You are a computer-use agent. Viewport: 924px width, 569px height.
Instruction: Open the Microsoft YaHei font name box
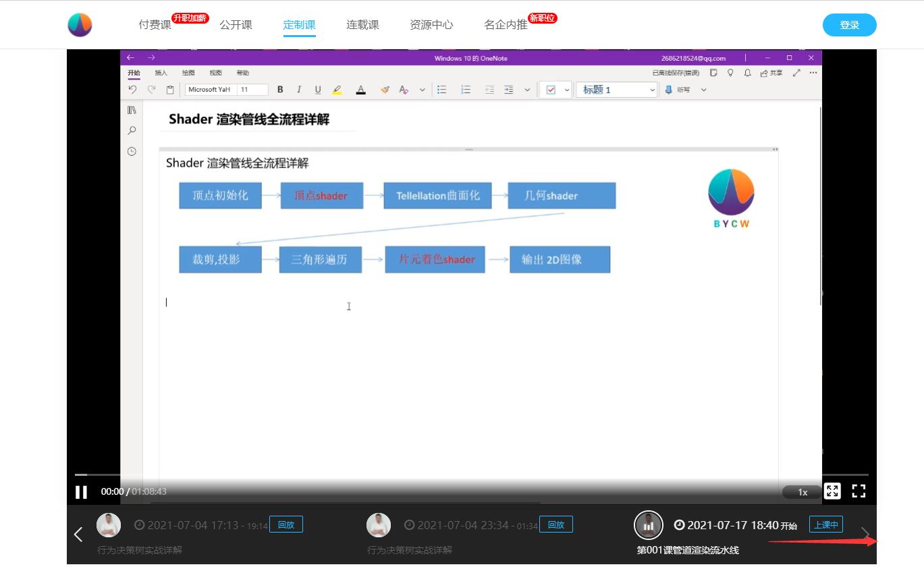pos(210,90)
